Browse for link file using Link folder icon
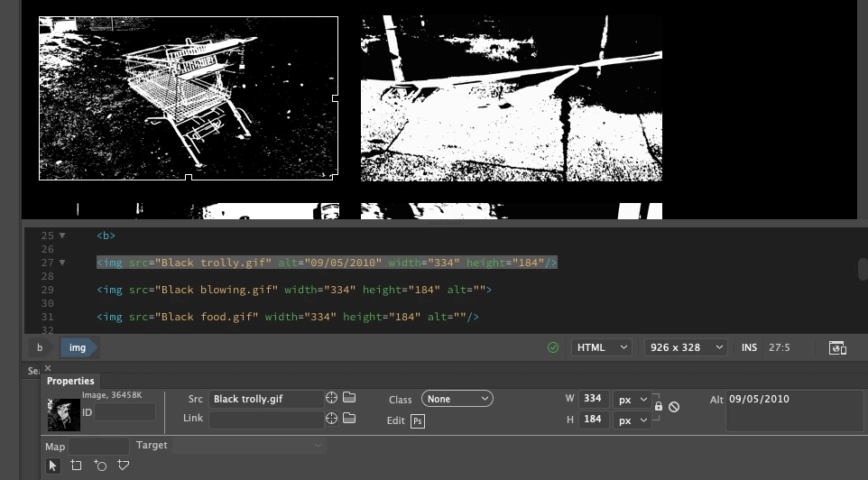This screenshot has width=868, height=480. click(x=349, y=419)
